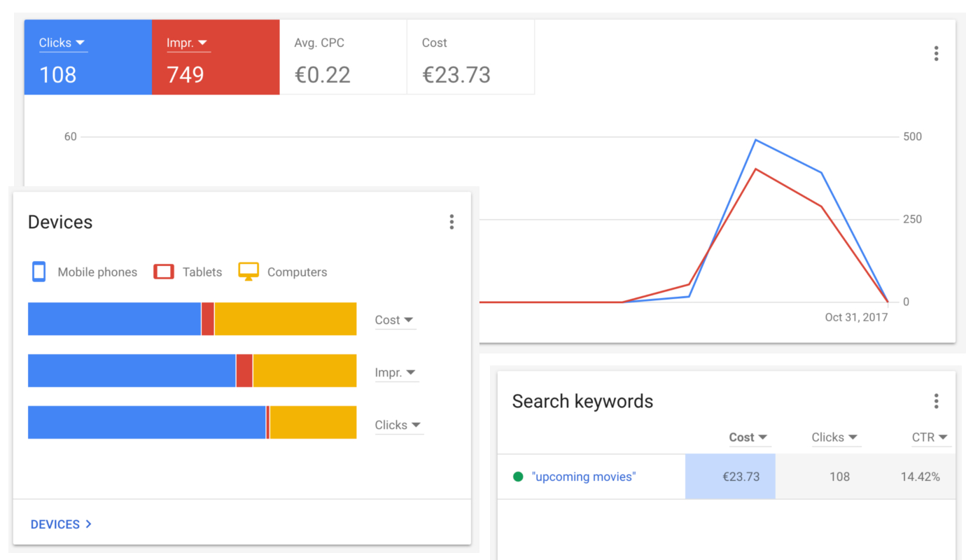Open Search keywords card three-dot menu
980x560 pixels.
click(x=936, y=401)
